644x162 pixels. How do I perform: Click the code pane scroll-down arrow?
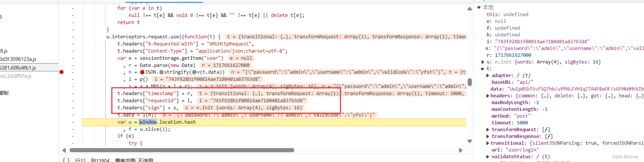470,141
